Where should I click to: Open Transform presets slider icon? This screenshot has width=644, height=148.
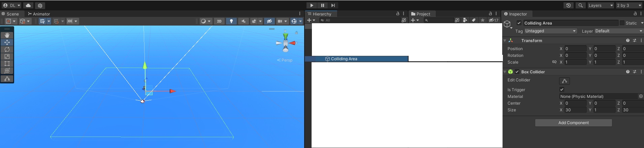(635, 40)
